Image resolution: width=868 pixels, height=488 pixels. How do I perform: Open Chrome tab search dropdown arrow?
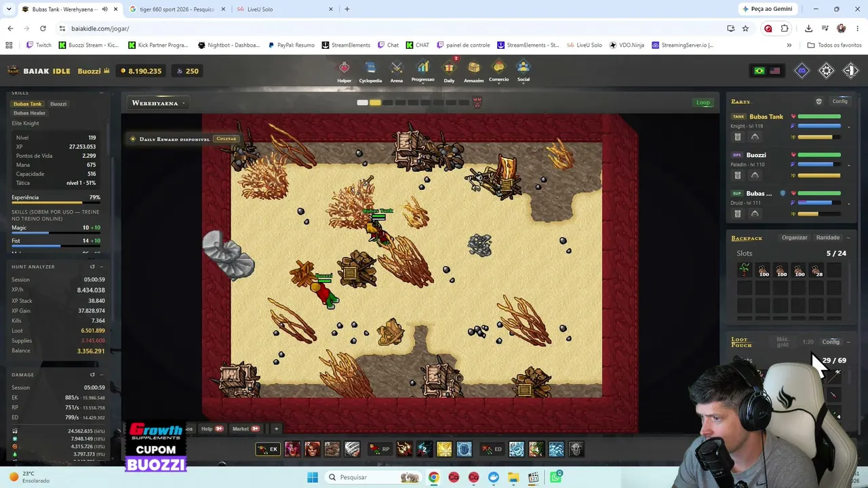click(x=9, y=9)
